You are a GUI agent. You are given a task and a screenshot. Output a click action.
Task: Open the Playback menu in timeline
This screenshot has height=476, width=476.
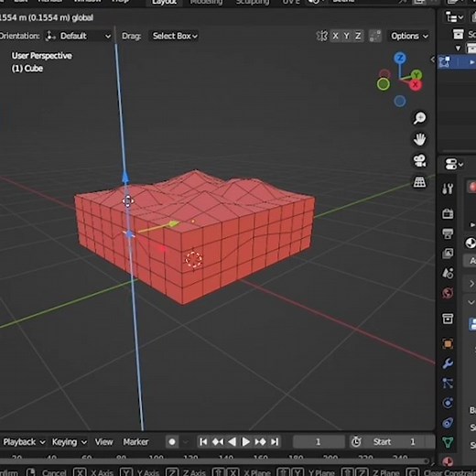(x=24, y=442)
